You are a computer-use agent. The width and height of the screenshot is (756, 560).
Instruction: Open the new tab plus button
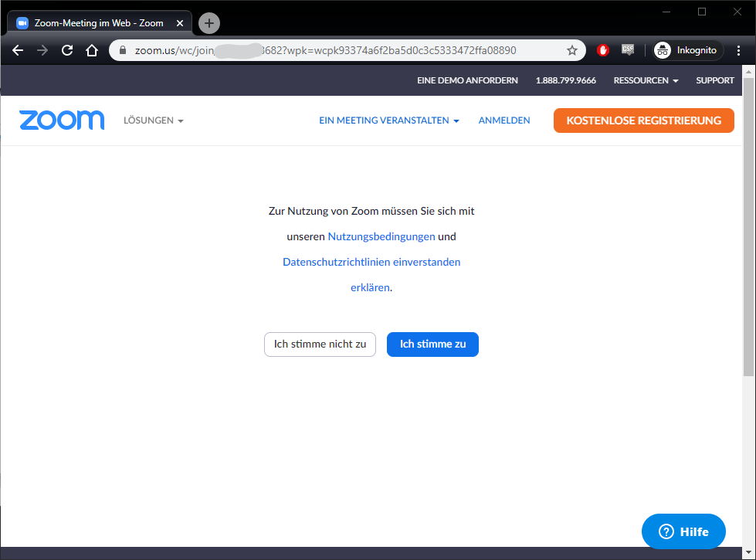click(x=209, y=23)
